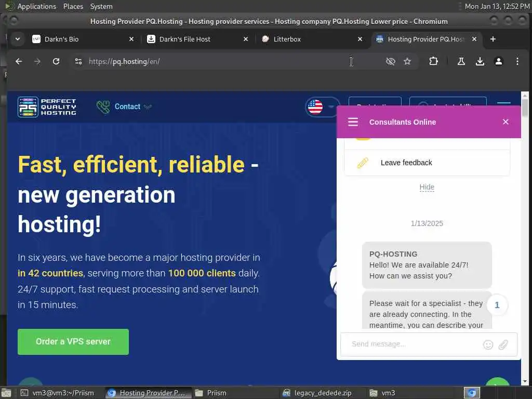Click '100 000 clients' highlighted text
532x399 pixels.
[202, 273]
